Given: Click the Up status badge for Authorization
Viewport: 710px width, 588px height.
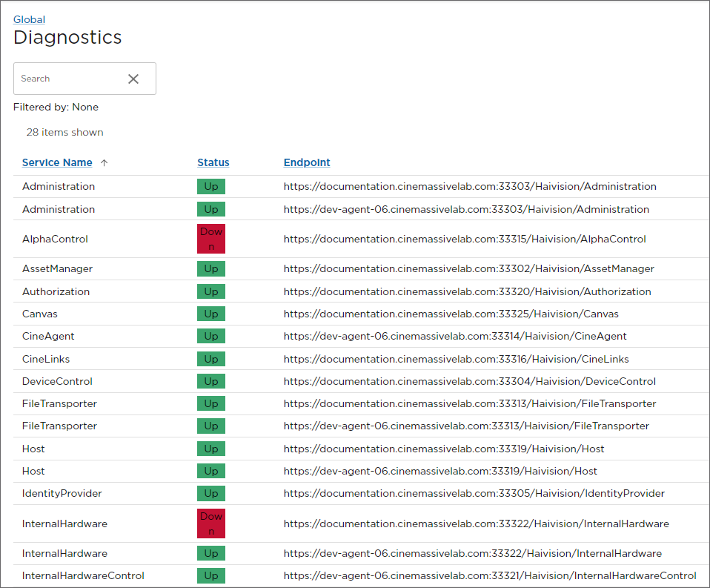Looking at the screenshot, I should click(x=210, y=291).
